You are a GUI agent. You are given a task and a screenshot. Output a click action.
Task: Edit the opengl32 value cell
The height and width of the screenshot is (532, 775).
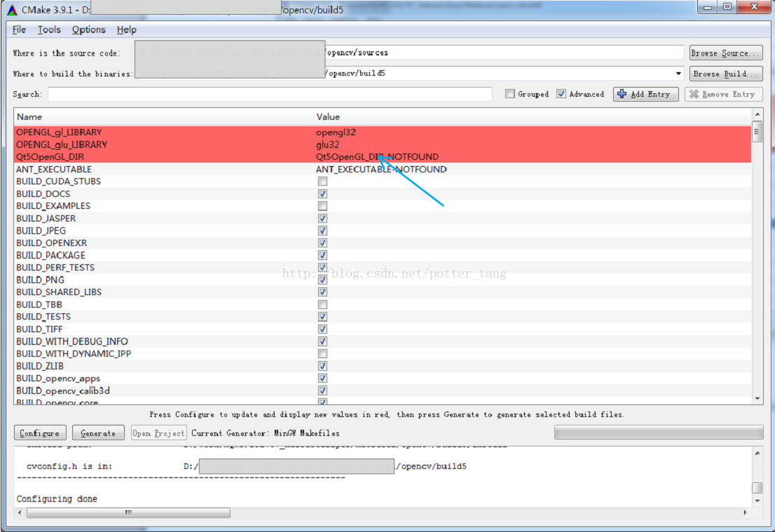tap(336, 132)
